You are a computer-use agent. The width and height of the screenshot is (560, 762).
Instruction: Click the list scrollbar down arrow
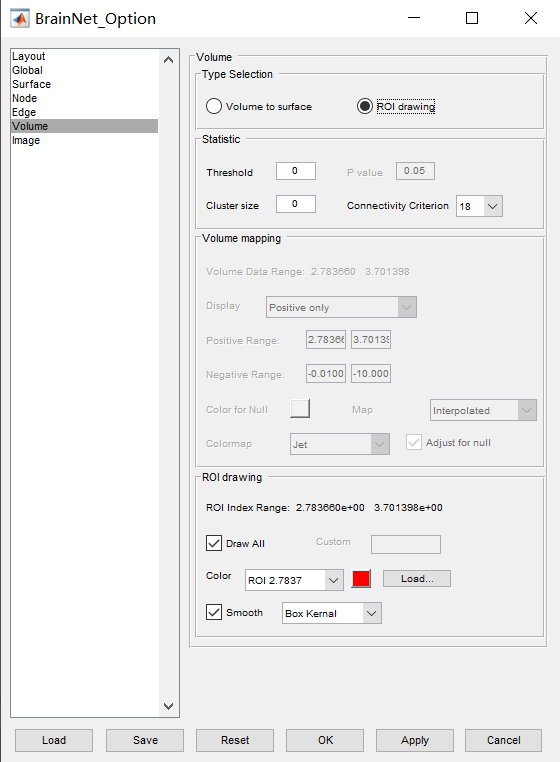169,706
